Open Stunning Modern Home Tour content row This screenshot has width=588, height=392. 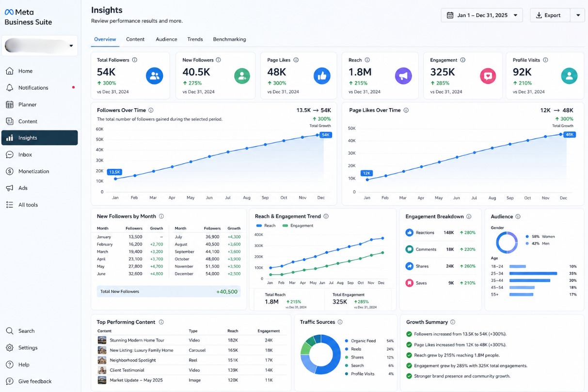[x=192, y=340]
